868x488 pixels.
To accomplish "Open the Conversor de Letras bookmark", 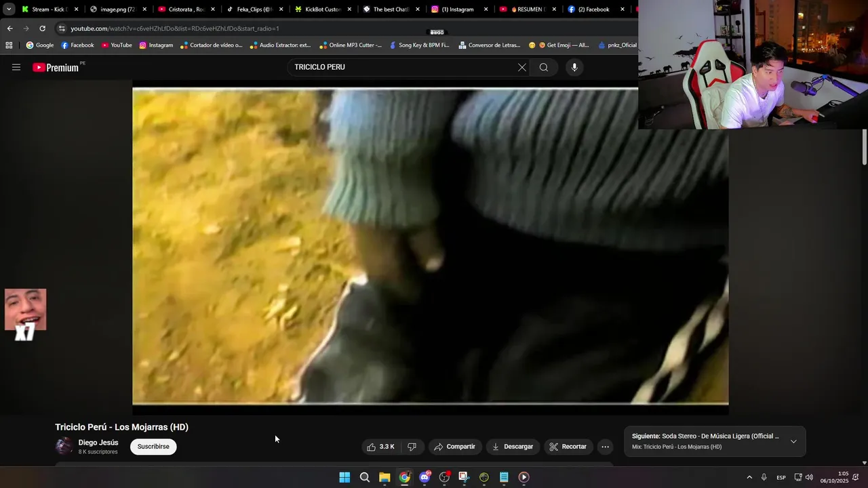I will pyautogui.click(x=489, y=45).
